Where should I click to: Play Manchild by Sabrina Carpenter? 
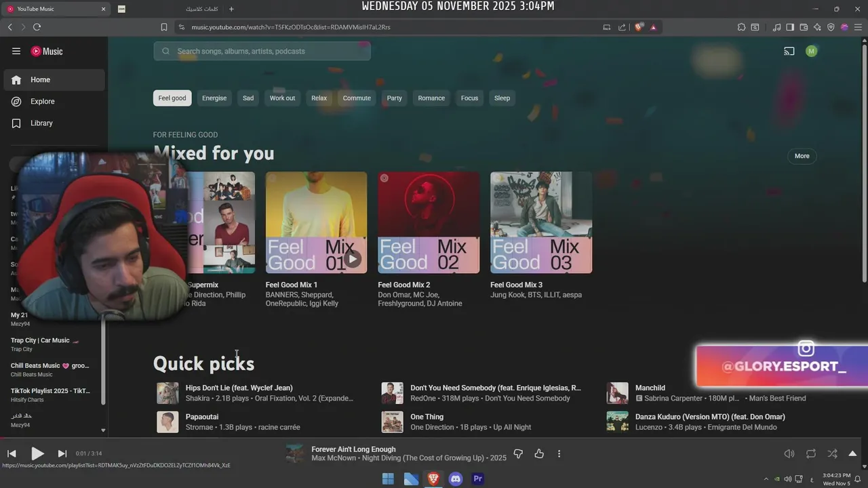point(650,388)
